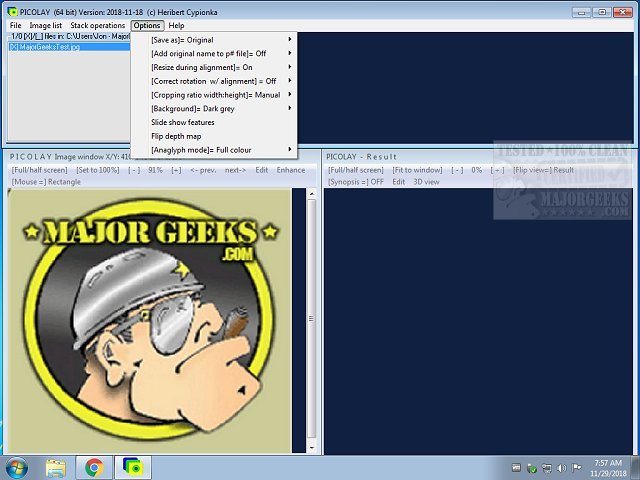This screenshot has width=640, height=480.
Task: Open the Stack operations menu
Action: click(98, 25)
